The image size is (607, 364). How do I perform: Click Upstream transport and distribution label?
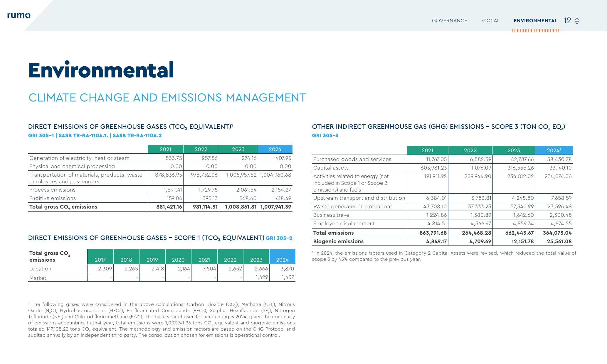(359, 198)
